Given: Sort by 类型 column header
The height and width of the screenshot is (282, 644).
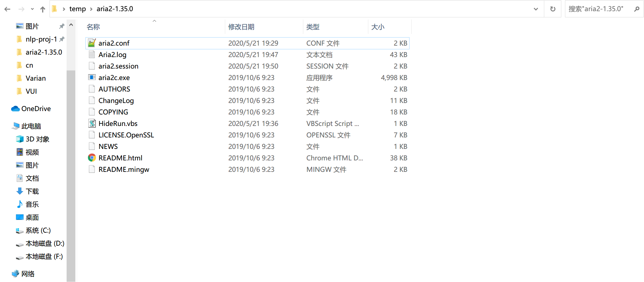Looking at the screenshot, I should click(x=313, y=27).
